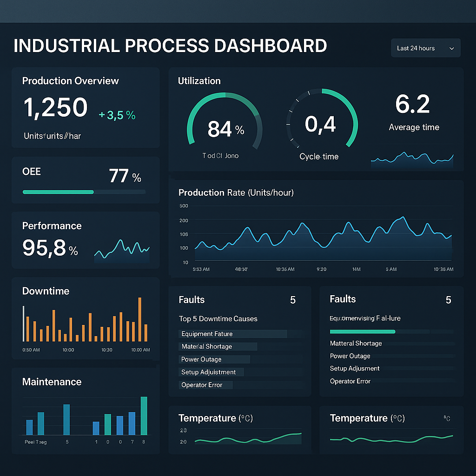Select the Setup Adjustment downtime cause
Viewport: 476px width, 476px height.
211,372
